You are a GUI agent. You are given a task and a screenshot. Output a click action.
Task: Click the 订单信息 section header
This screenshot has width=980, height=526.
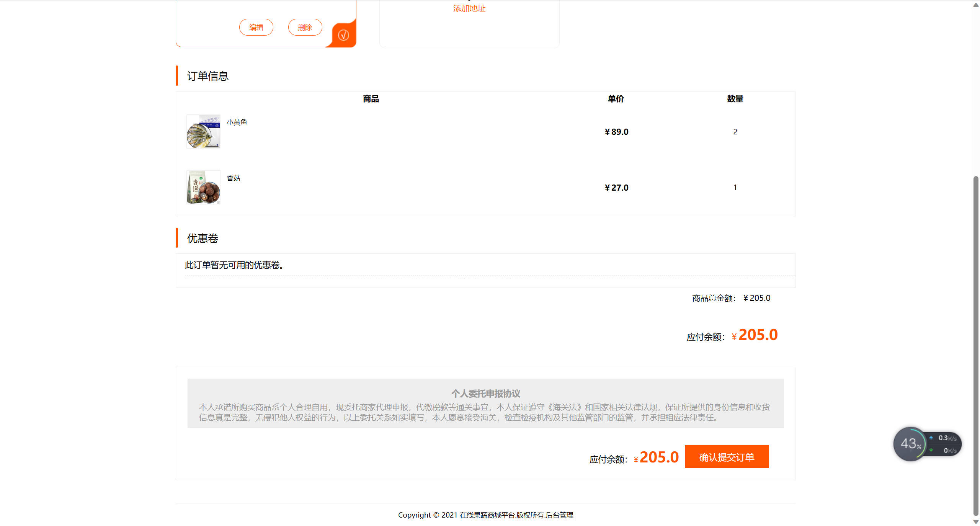(207, 76)
